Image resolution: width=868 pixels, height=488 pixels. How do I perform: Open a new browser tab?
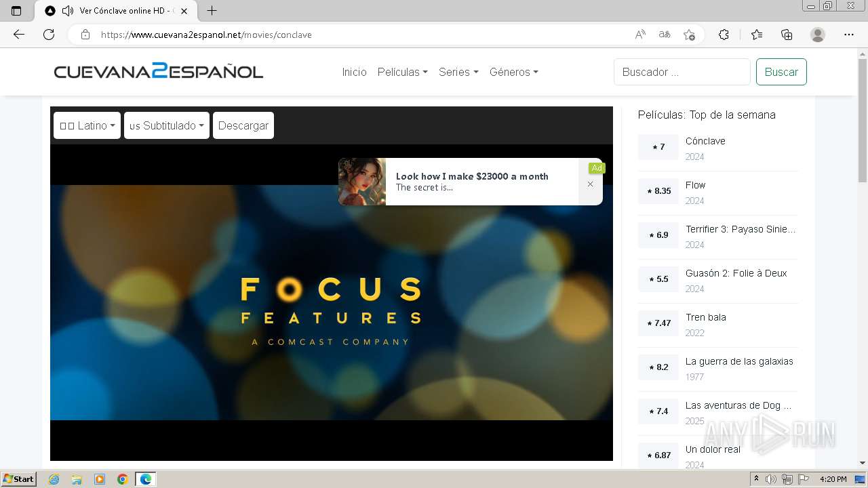click(212, 11)
